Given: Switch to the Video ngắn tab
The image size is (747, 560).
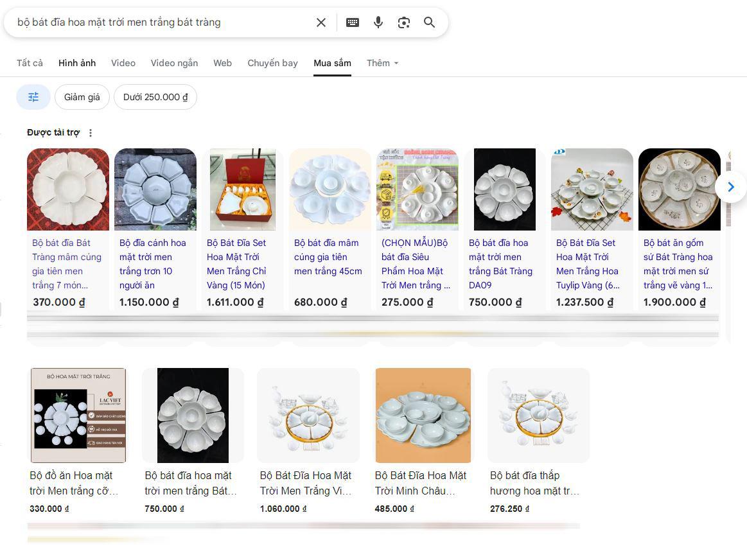Looking at the screenshot, I should 174,63.
